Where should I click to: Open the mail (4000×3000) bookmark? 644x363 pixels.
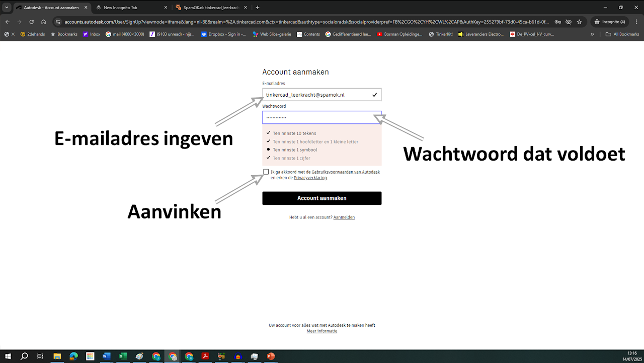(125, 34)
